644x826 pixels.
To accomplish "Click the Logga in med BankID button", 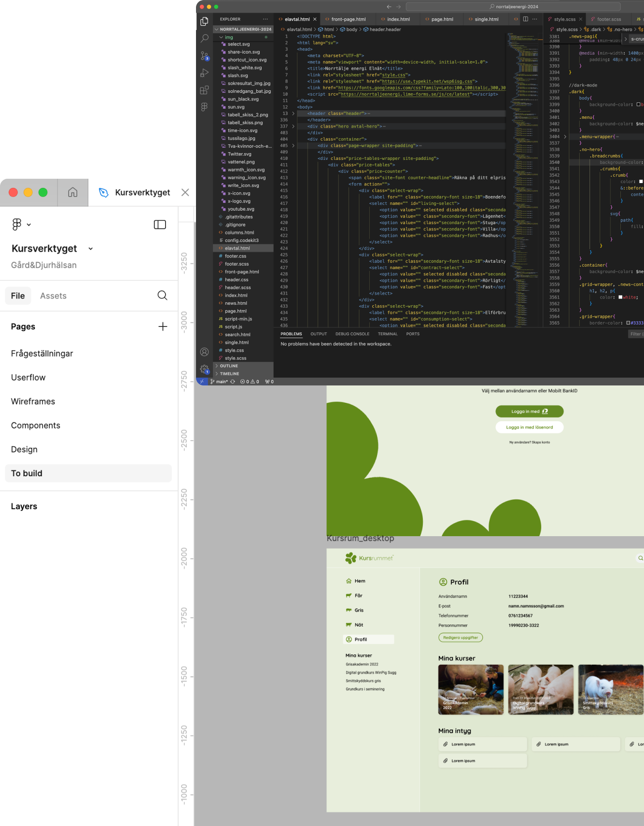I will pyautogui.click(x=530, y=412).
